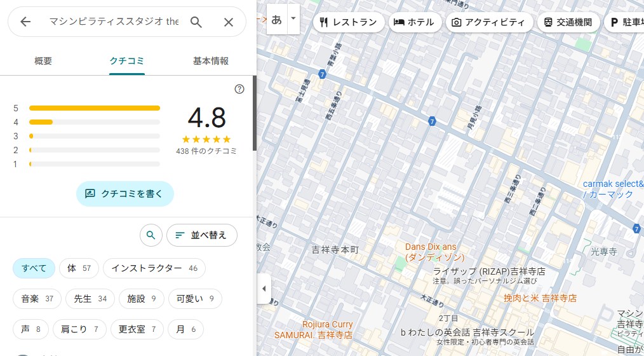Switch to the 基本情報 tab
The height and width of the screenshot is (356, 644).
coord(211,61)
